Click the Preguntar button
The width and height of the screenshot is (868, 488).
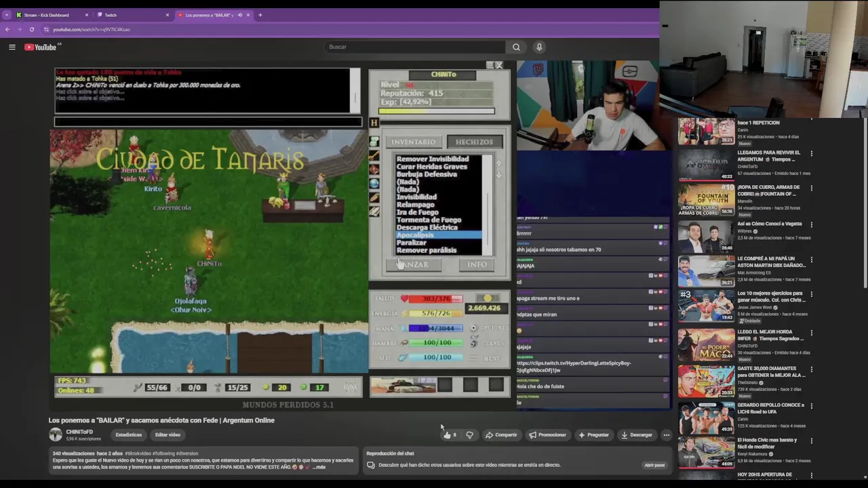pos(594,435)
